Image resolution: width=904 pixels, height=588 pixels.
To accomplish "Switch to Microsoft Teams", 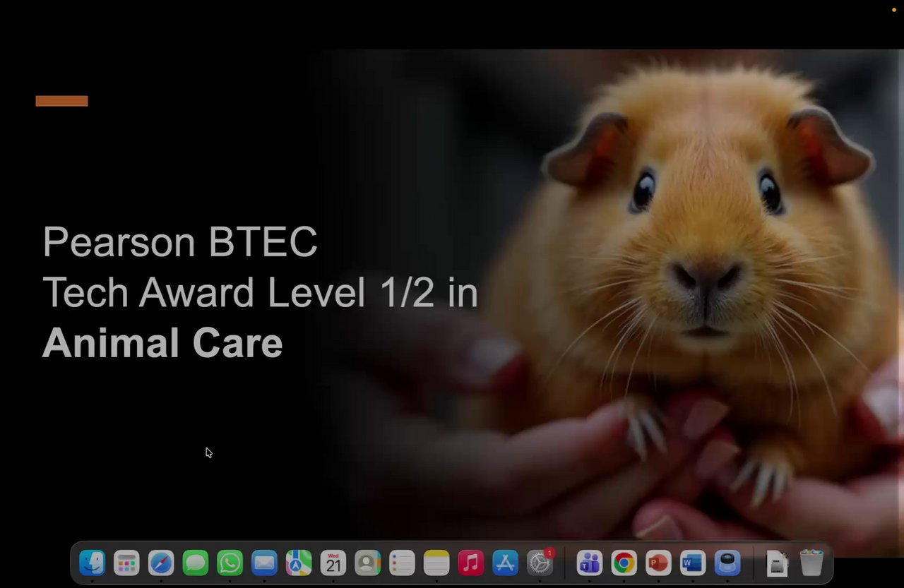I will point(590,563).
